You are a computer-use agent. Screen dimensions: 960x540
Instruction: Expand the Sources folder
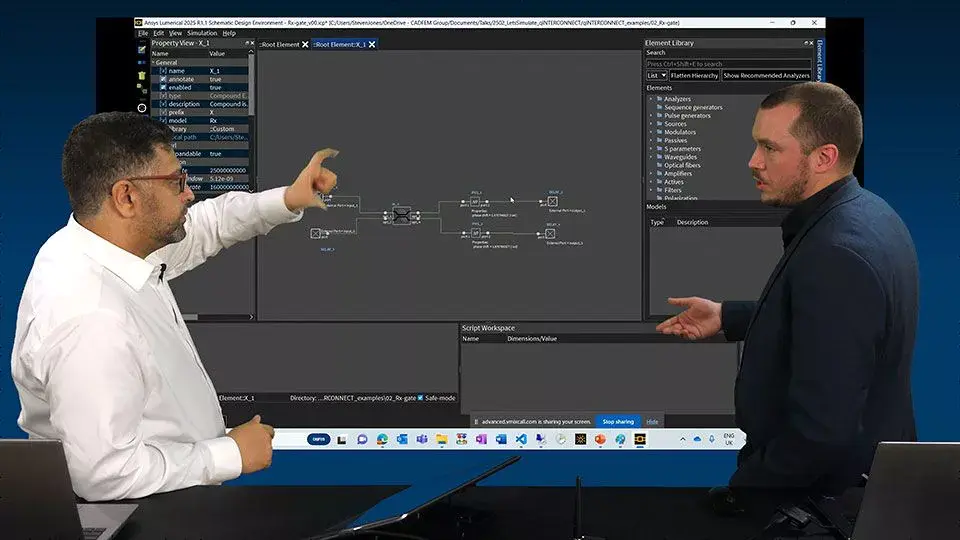651,124
